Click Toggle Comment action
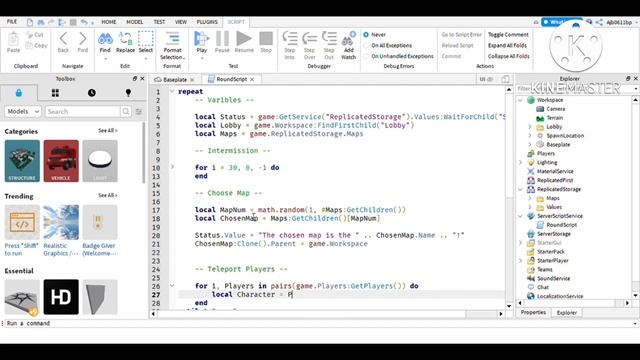The image size is (640, 360). point(508,35)
